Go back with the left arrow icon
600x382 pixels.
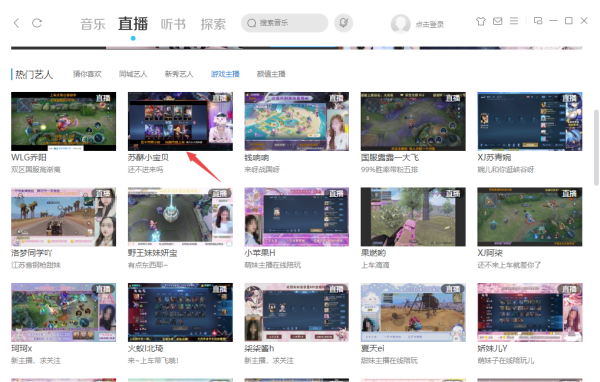click(16, 23)
